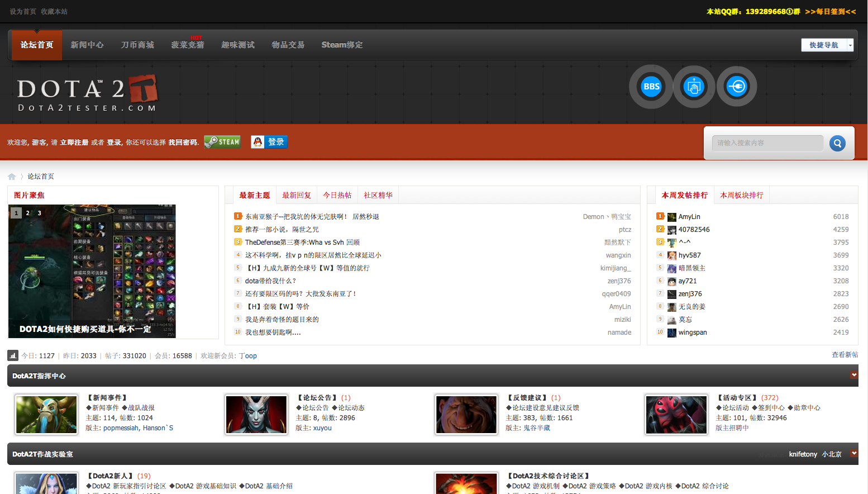Switch to 社区精华 tab
The image size is (868, 494).
378,195
